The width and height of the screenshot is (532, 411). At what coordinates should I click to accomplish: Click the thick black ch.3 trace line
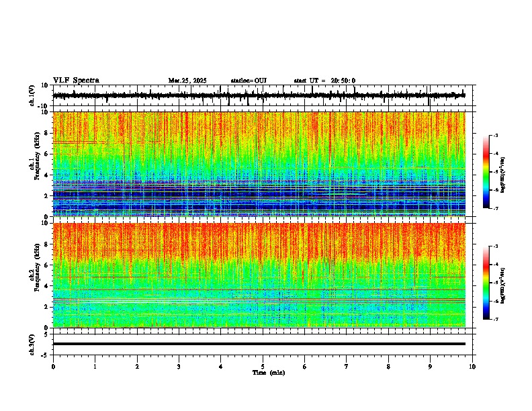pos(259,344)
